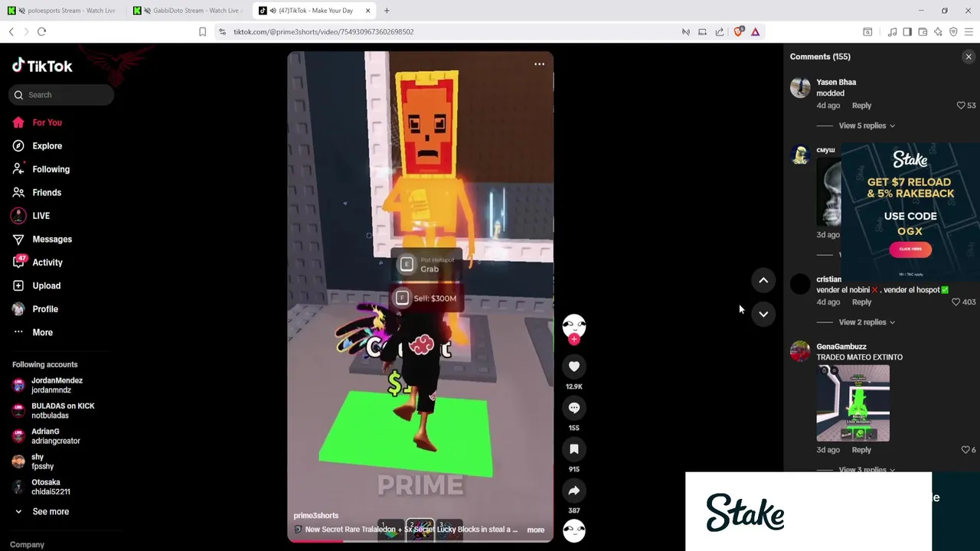The height and width of the screenshot is (551, 980).
Task: Open the Upload page
Action: coord(46,285)
